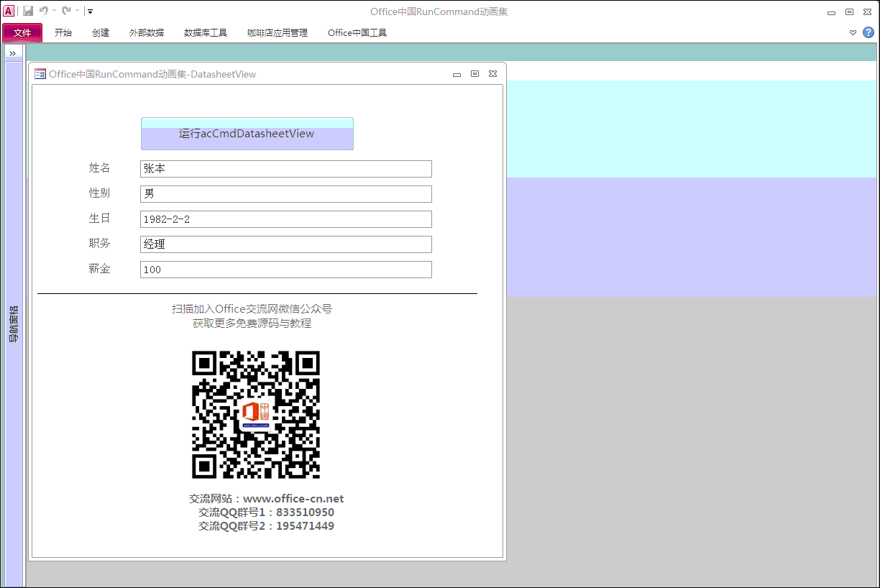Click the text 获取更多免费源码与教程

tap(252, 323)
